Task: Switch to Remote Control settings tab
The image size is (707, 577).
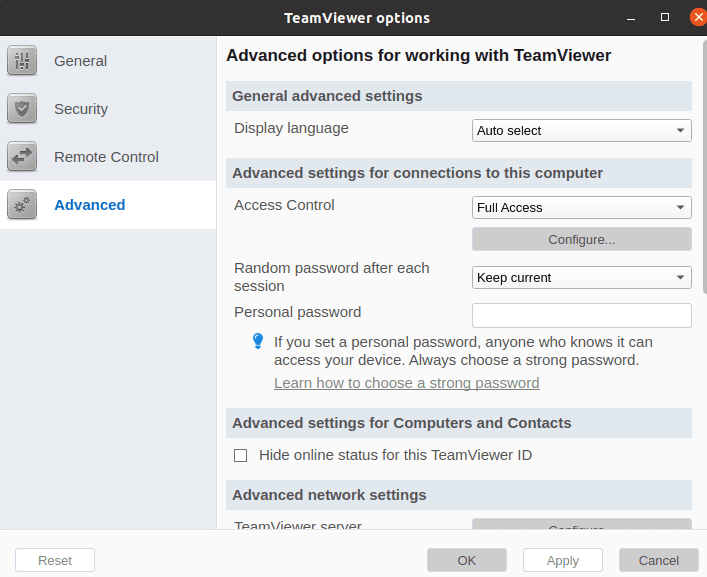Action: coord(108,157)
